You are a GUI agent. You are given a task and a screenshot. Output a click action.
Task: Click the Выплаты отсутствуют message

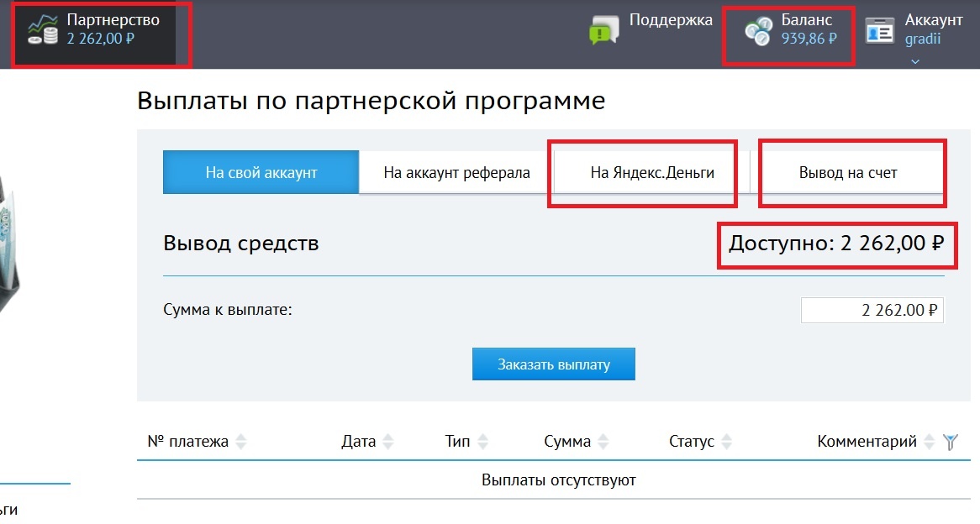tap(559, 480)
